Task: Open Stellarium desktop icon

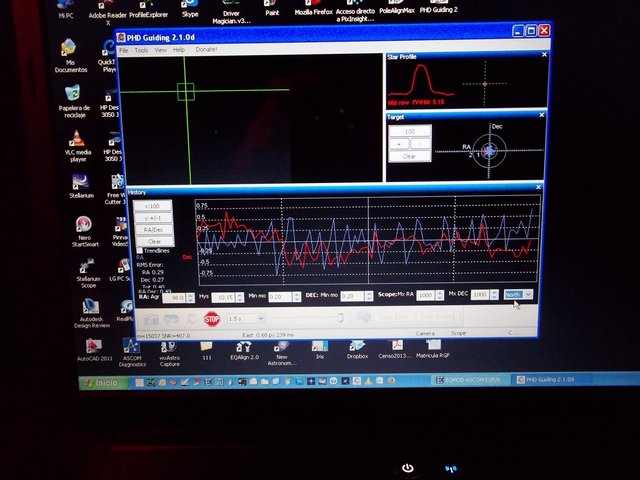Action: coord(81,186)
